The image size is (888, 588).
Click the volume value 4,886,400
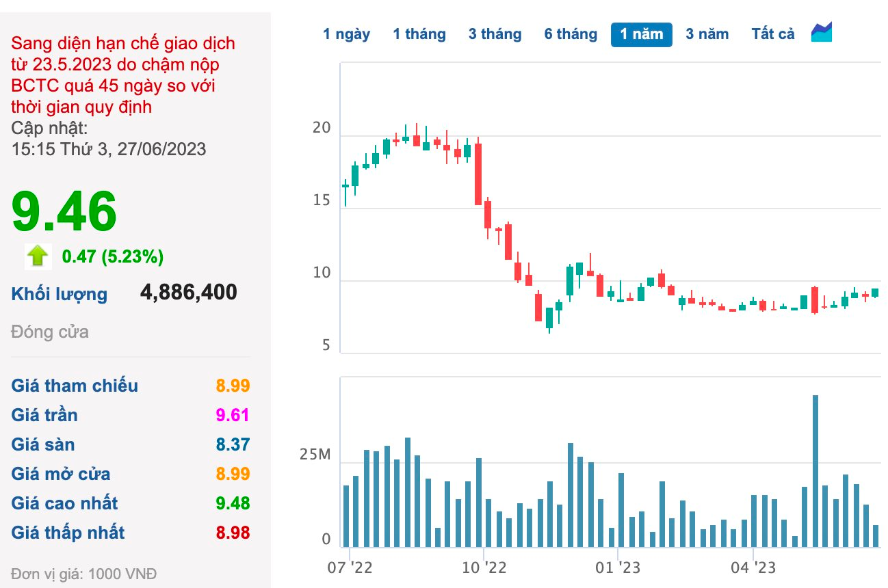[x=189, y=293]
